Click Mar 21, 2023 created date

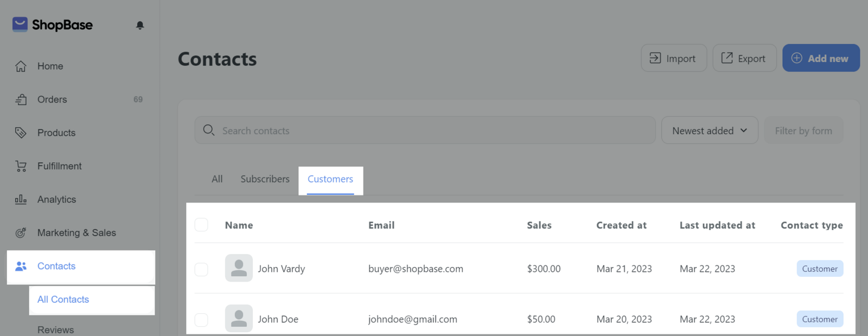[x=624, y=269]
